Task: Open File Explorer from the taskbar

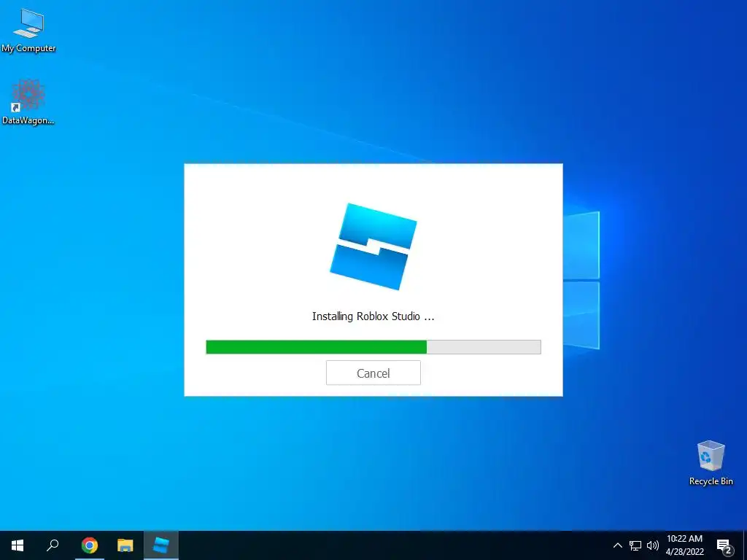Action: [125, 545]
